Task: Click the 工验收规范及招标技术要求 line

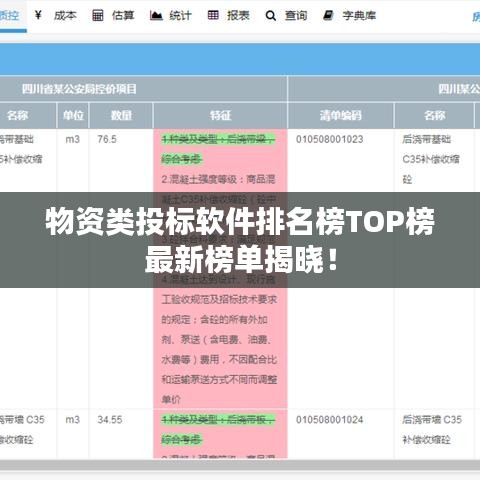Action: [219, 299]
